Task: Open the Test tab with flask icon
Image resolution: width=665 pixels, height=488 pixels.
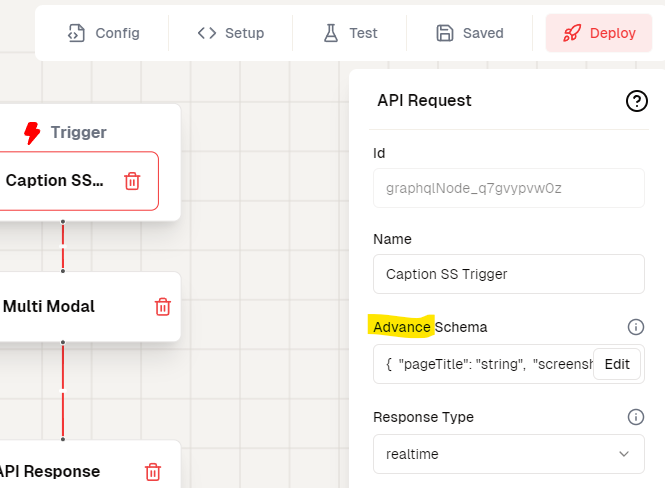Action: point(350,33)
